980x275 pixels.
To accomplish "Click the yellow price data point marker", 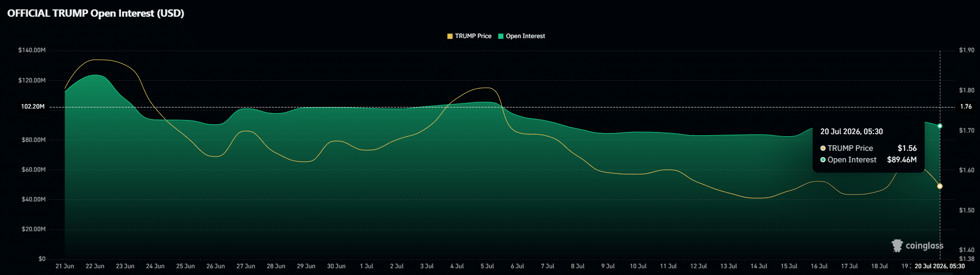I will pyautogui.click(x=940, y=186).
